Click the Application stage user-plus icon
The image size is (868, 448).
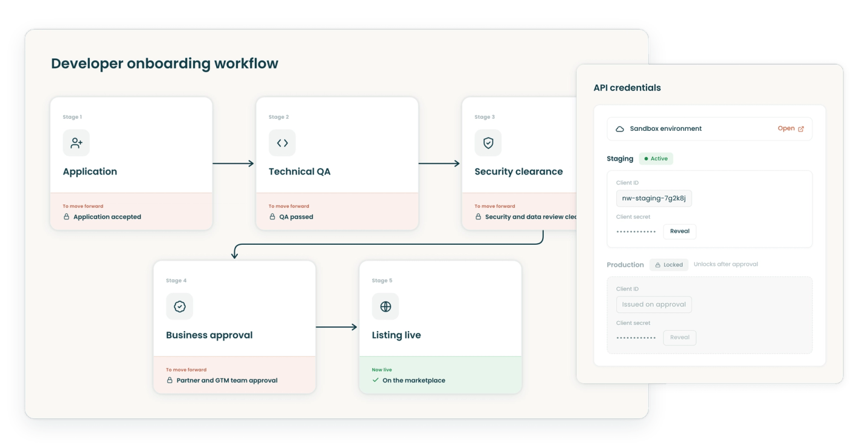[x=76, y=143]
